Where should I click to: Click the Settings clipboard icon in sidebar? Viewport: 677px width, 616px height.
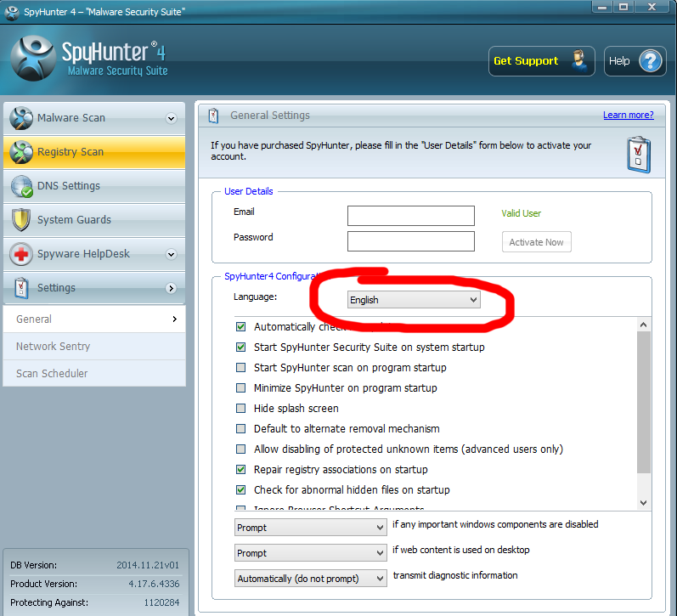click(x=21, y=288)
